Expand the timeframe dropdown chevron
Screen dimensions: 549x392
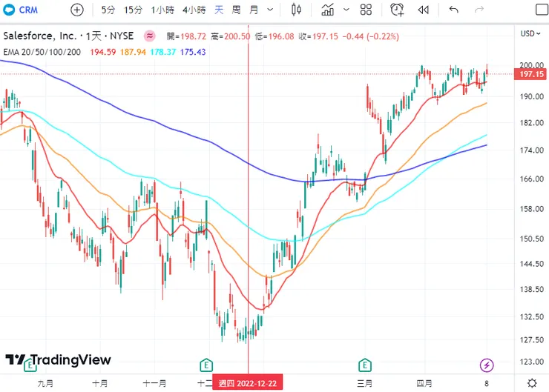270,10
